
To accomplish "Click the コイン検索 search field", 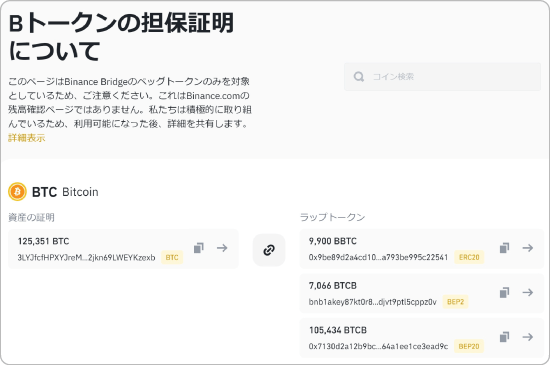I will 442,77.
